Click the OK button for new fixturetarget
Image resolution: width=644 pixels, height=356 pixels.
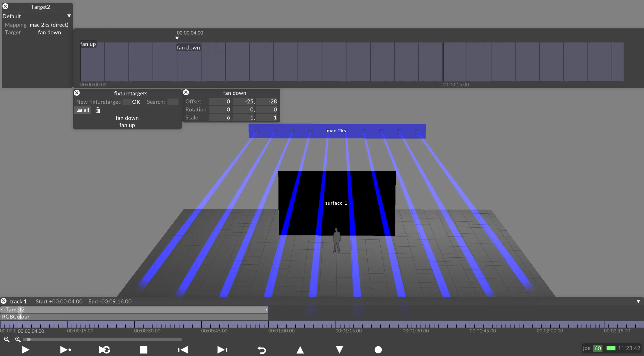[136, 102]
